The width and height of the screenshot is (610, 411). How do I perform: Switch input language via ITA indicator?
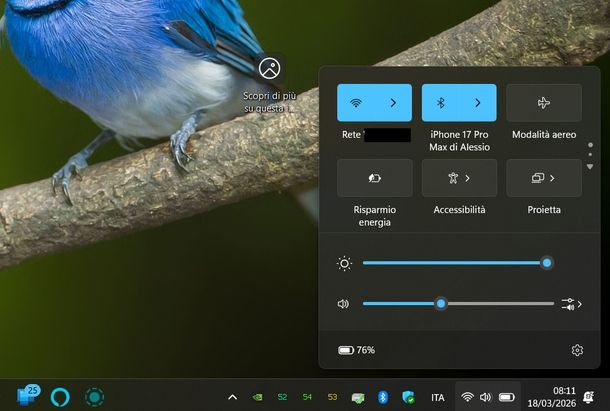[x=437, y=397]
